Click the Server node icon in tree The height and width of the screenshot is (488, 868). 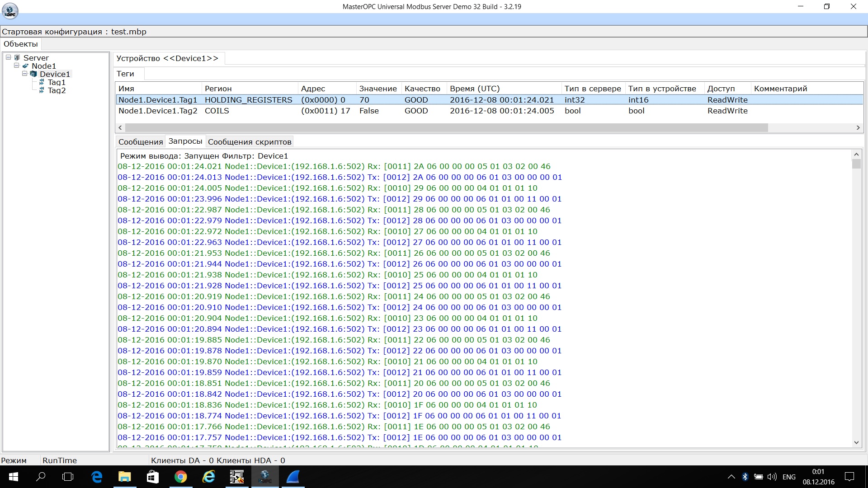(x=17, y=58)
